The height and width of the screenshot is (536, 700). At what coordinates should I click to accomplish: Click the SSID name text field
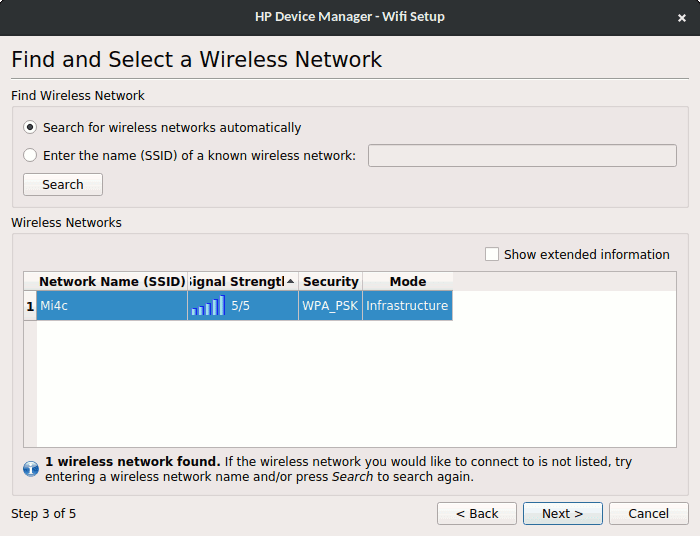point(522,155)
